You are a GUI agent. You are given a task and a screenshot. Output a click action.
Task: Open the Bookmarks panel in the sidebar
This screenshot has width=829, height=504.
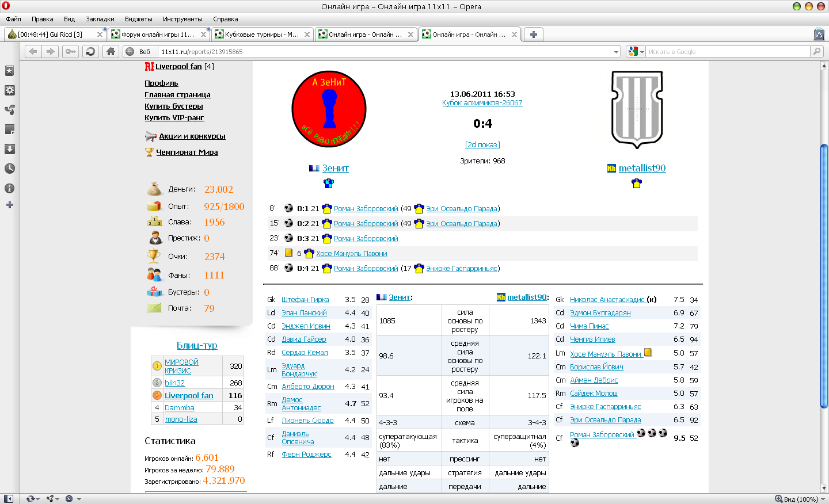[x=9, y=71]
